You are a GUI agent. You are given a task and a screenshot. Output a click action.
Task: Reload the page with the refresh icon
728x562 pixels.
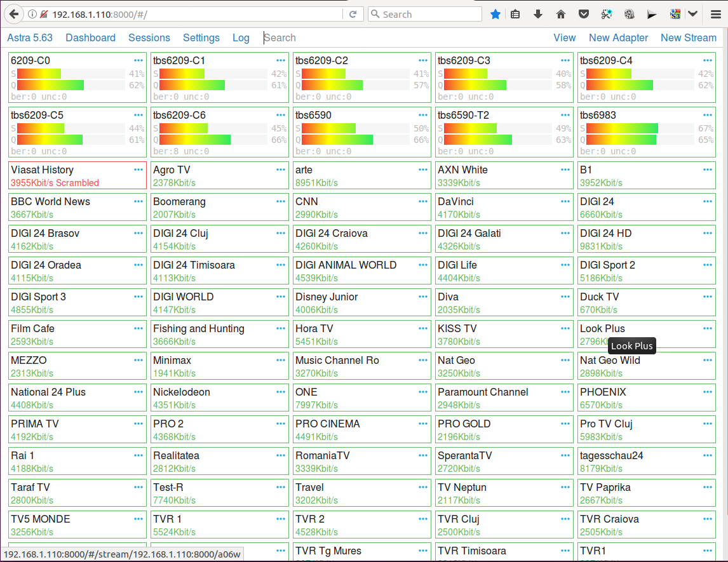pyautogui.click(x=353, y=14)
